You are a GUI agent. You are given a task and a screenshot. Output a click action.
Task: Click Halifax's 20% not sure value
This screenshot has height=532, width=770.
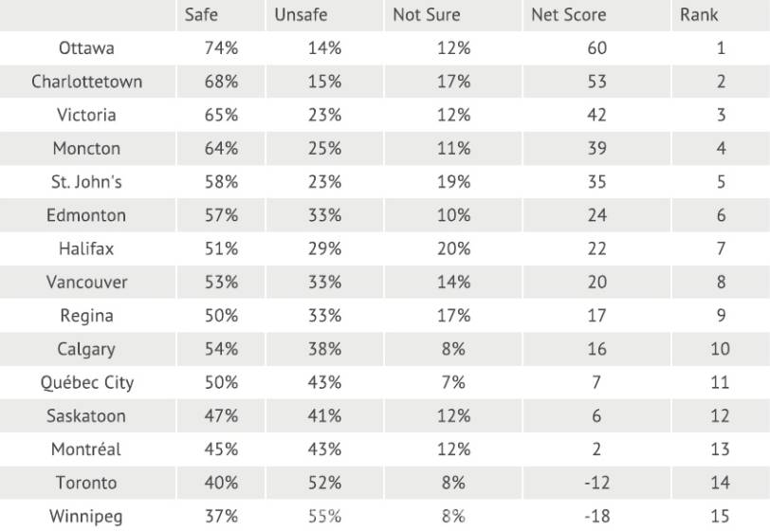453,248
